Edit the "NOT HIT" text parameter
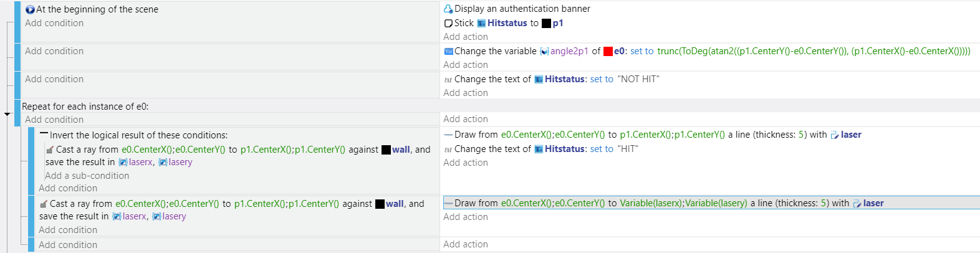This screenshot has width=980, height=253. (638, 79)
